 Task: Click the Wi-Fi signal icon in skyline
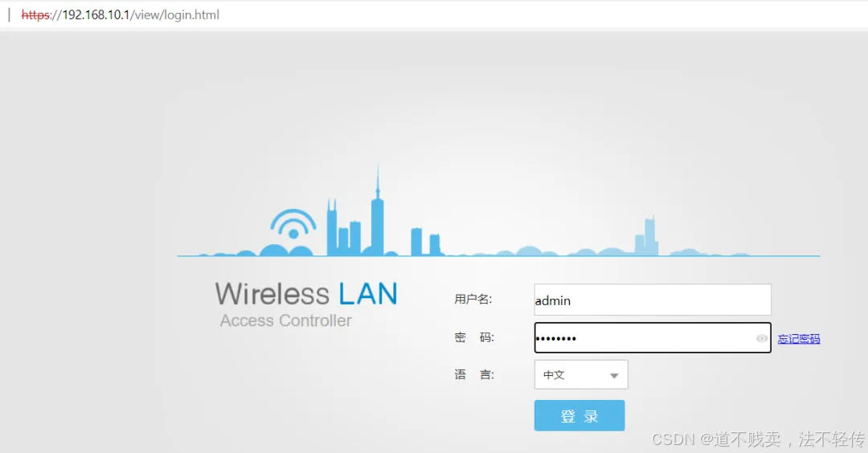(293, 224)
